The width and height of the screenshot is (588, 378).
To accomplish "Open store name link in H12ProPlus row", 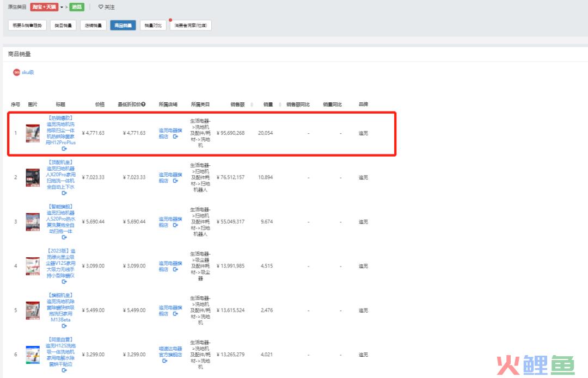I will tap(170, 133).
